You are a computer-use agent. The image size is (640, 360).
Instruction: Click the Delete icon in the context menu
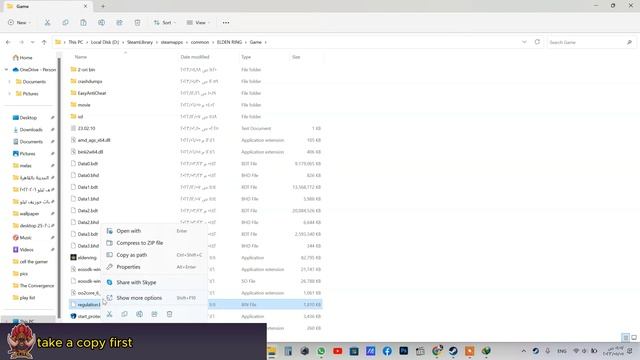point(169,314)
